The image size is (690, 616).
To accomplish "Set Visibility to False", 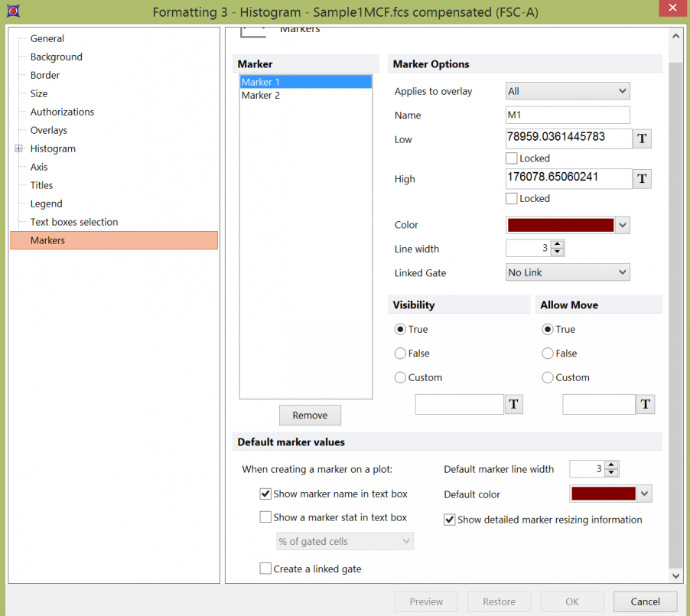I will tap(400, 354).
